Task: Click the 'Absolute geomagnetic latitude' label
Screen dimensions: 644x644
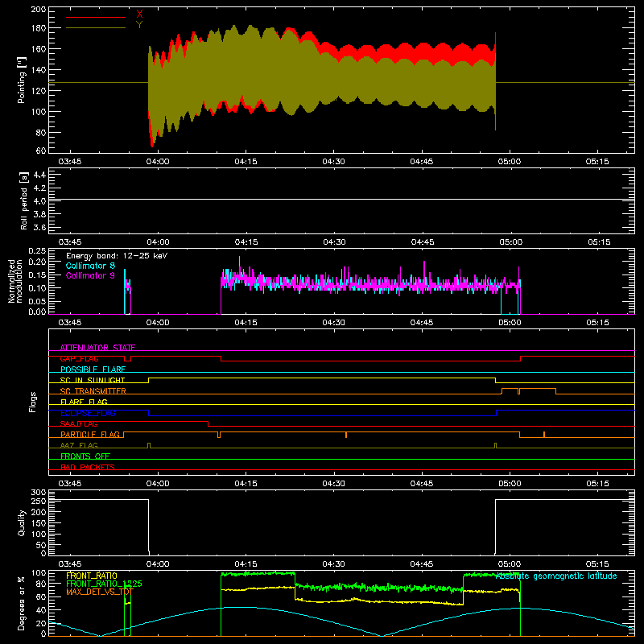Action: [556, 576]
